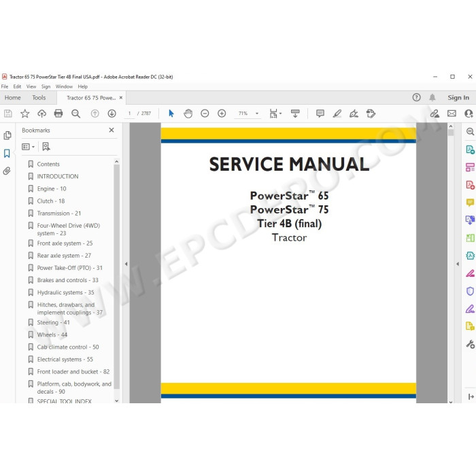Open More Tools wrench icon
The image size is (476, 476).
[471, 344]
